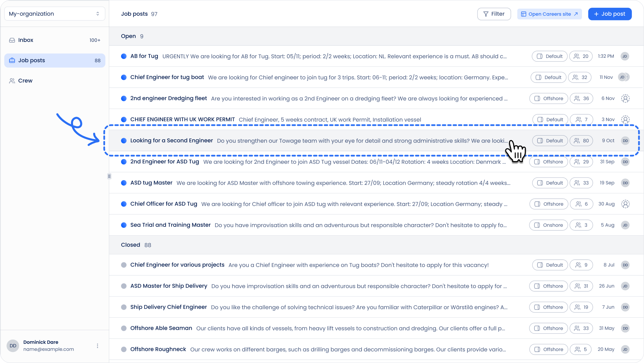Viewport: 644px width, 363px height.
Task: Open Careers site link
Action: click(549, 14)
